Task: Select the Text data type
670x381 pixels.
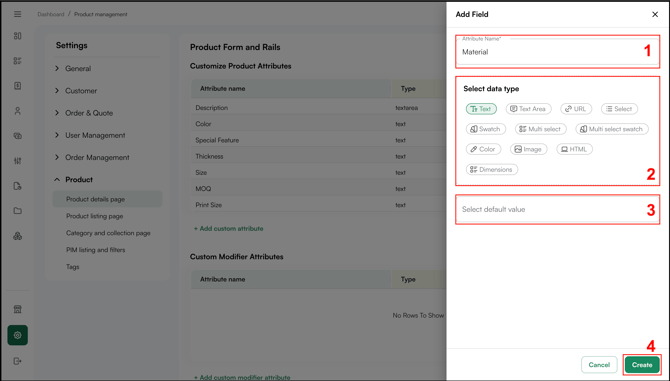Action: [481, 109]
